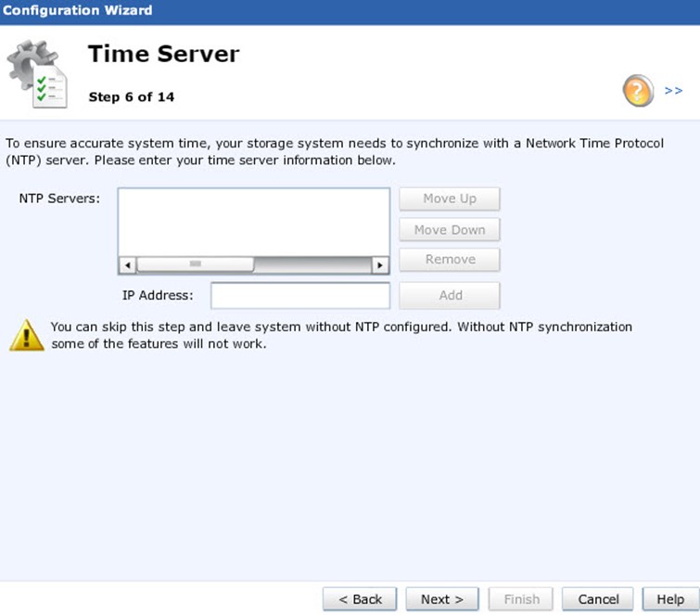Click the horizontal scrollbar thumb in the NTP Servers list
The image size is (700, 615).
(195, 264)
